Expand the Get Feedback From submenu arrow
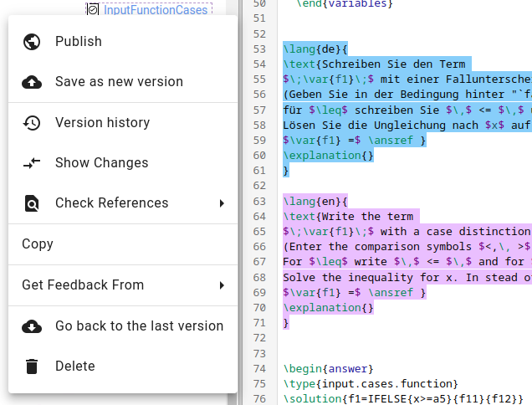This screenshot has width=532, height=405. click(222, 285)
